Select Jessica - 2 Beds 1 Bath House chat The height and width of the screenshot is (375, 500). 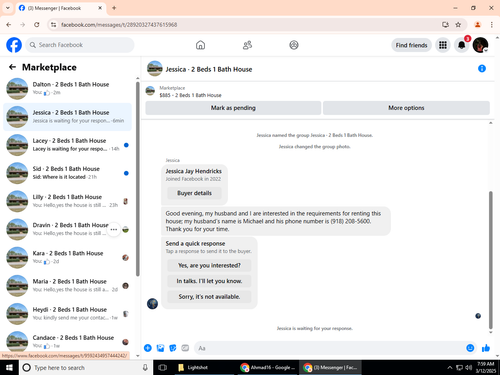(x=67, y=117)
